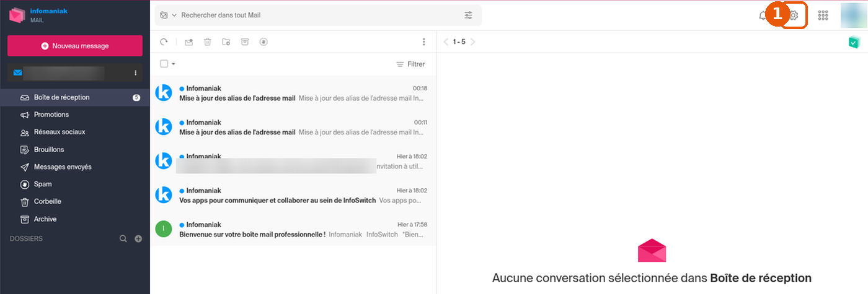The width and height of the screenshot is (868, 294).
Task: Compose with Nouveau message button
Action: click(75, 46)
